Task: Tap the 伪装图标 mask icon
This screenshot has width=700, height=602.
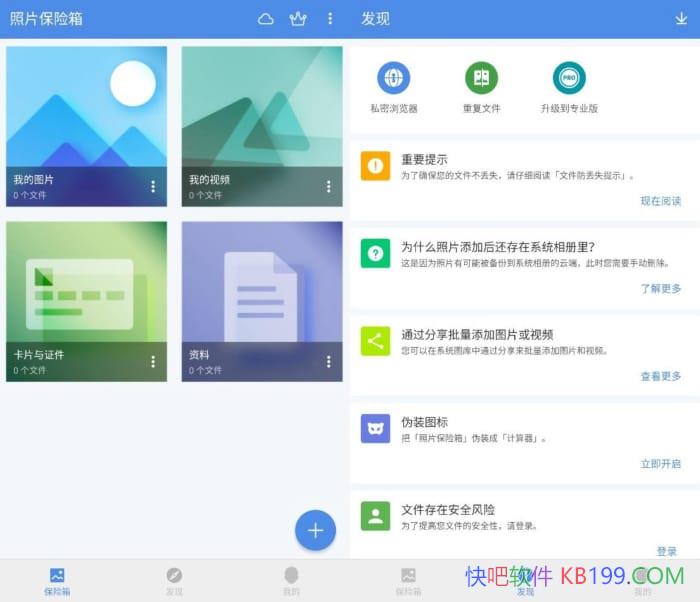Action: (x=375, y=429)
